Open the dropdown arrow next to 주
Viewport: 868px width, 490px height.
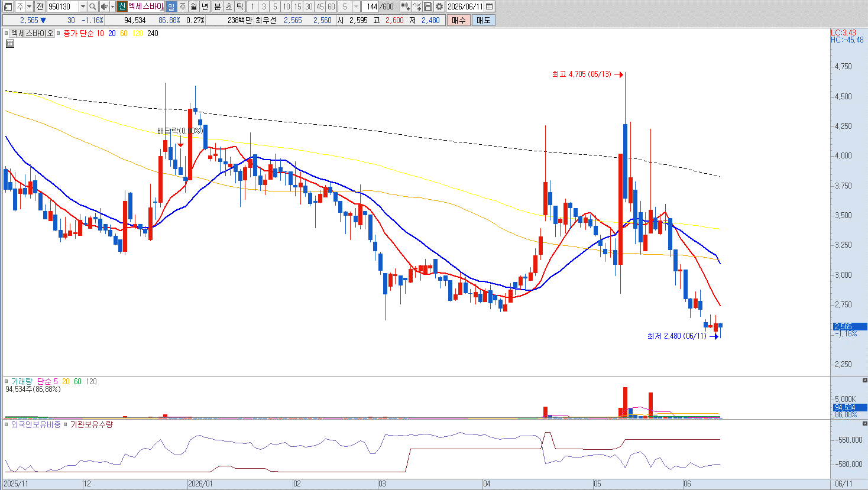(x=29, y=7)
